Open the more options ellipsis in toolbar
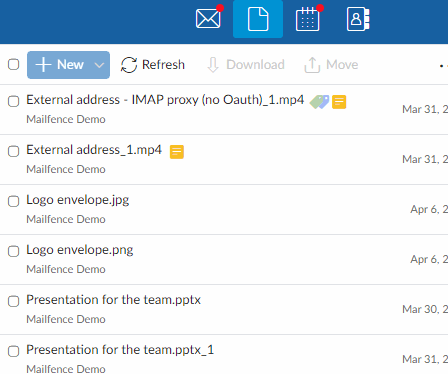Screen dimensions: 448x374 click(x=444, y=66)
